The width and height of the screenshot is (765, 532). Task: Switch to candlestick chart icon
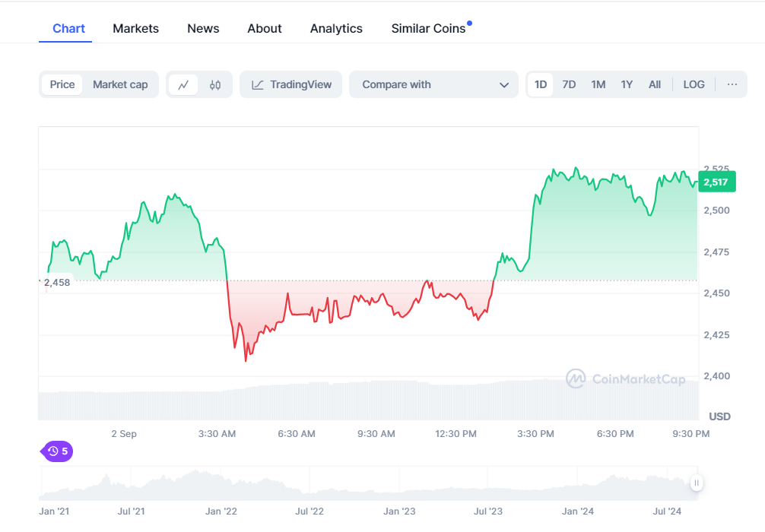[x=215, y=85]
